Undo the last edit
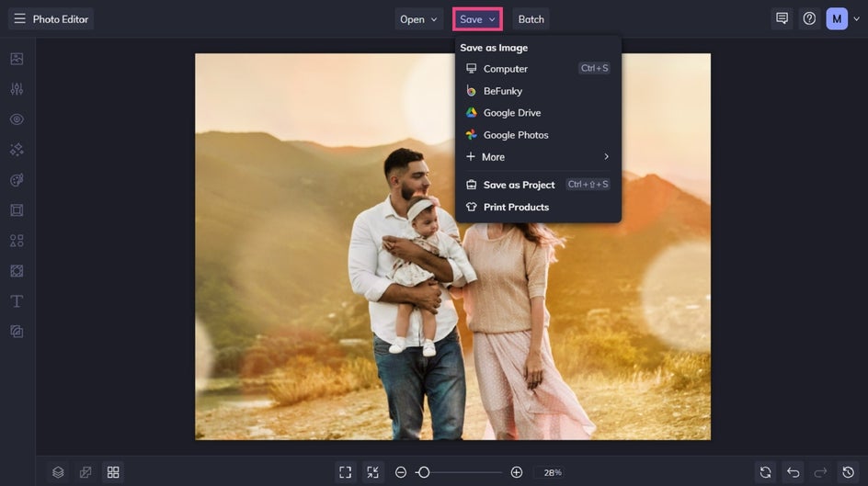The height and width of the screenshot is (486, 868). coord(794,472)
